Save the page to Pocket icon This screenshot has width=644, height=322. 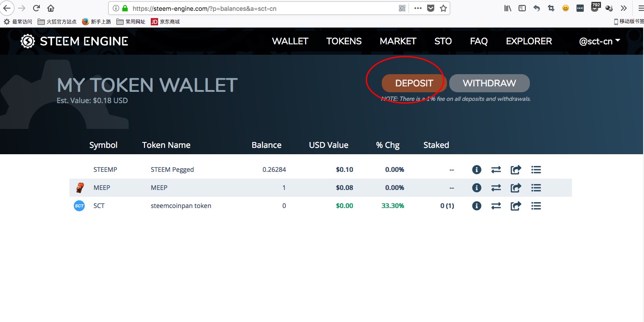[x=431, y=8]
